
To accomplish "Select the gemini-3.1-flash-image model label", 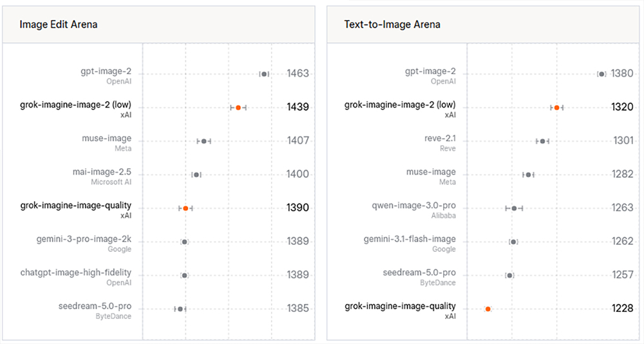I will [x=410, y=239].
